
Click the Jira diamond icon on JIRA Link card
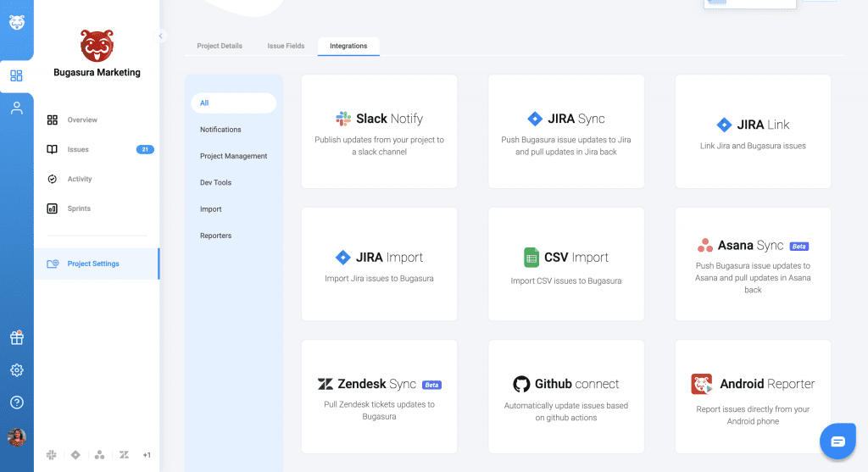tap(724, 125)
